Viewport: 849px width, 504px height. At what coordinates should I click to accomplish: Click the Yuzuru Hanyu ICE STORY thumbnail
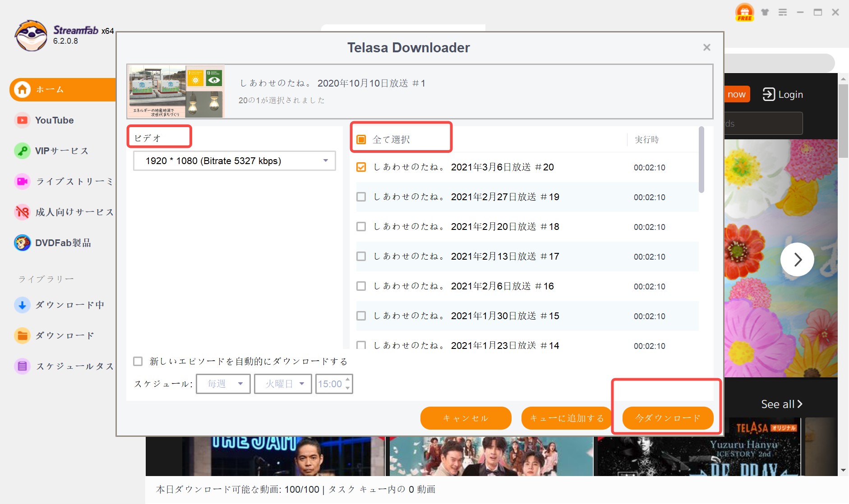[698, 447]
